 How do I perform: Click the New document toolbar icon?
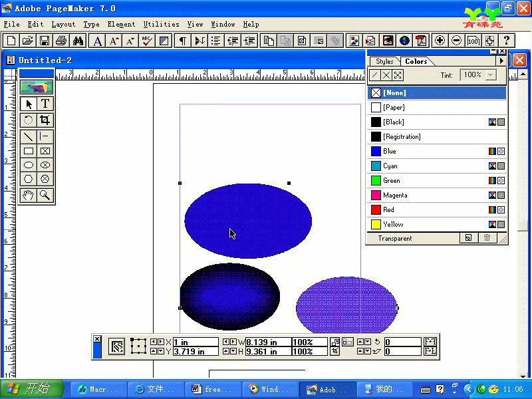(11, 41)
